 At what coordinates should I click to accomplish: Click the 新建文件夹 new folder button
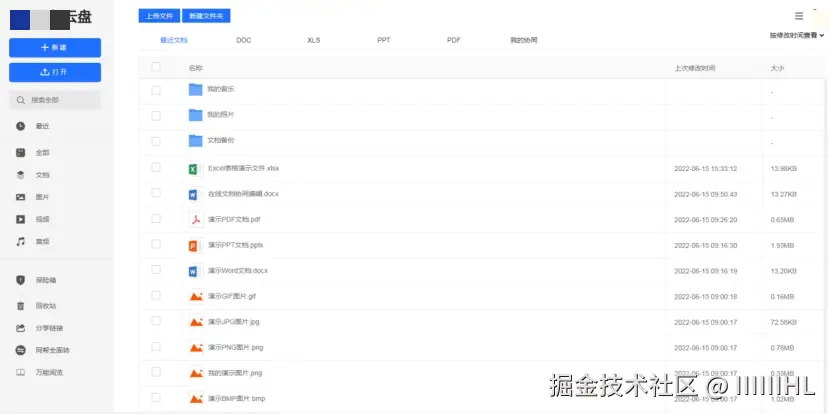[206, 16]
